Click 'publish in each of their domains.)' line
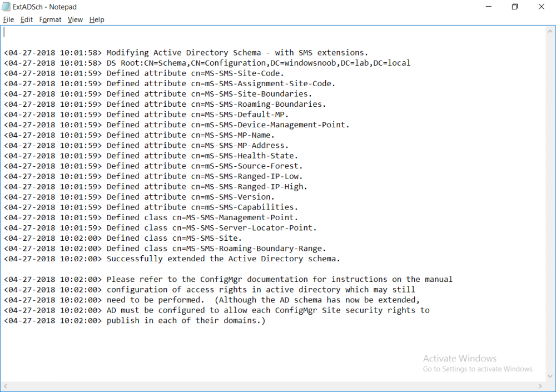The image size is (556, 392). coord(135,321)
